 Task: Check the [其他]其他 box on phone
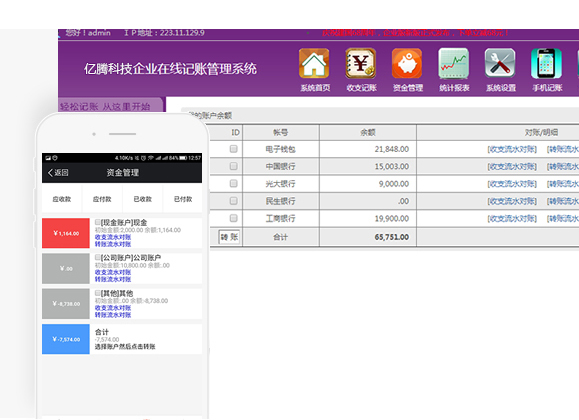click(97, 293)
